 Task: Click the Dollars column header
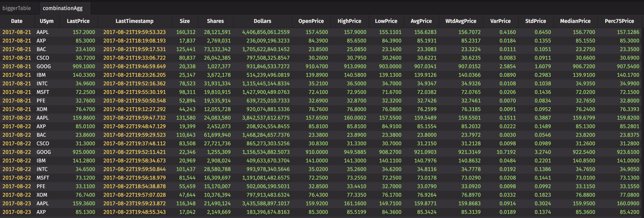(x=262, y=21)
